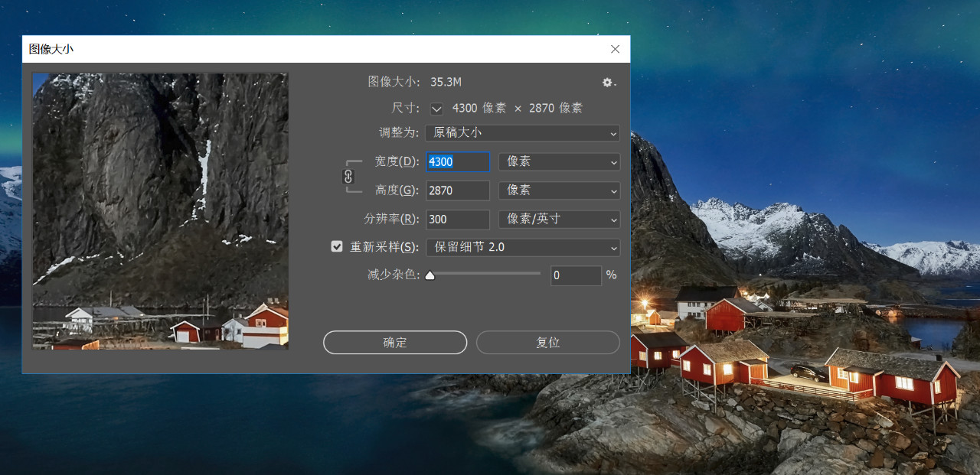The image size is (980, 475).
Task: Open the 宽度 unit dropdown
Action: tap(559, 162)
